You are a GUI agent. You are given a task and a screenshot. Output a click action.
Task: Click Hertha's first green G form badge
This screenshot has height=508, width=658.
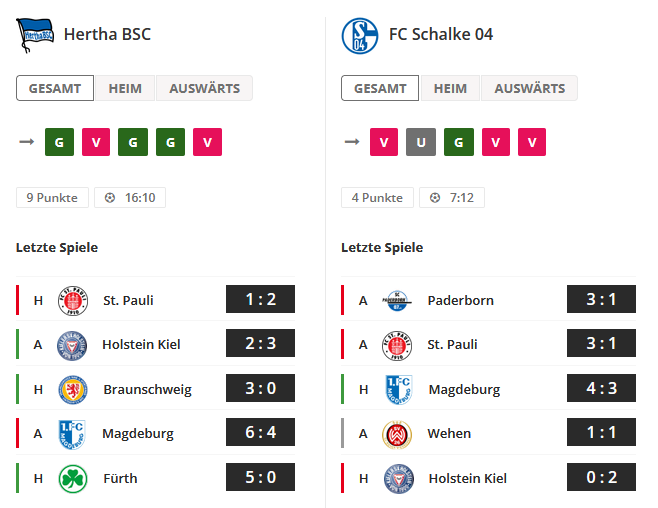pyautogui.click(x=59, y=142)
